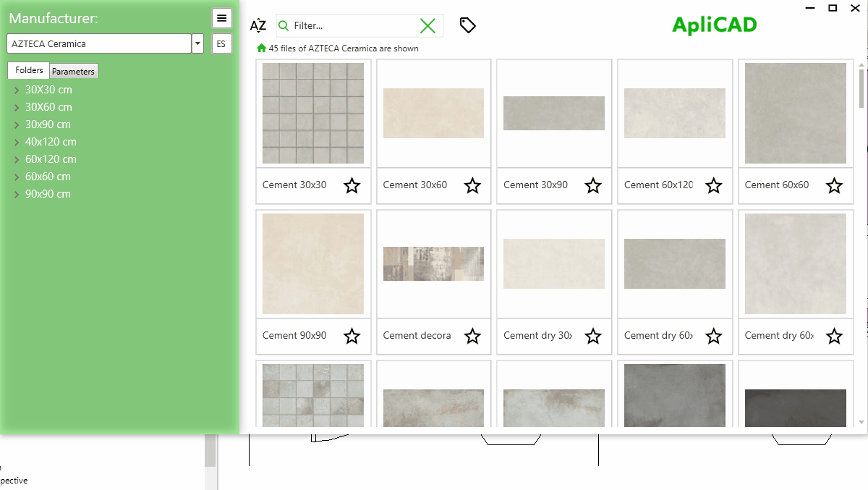
Task: Click the Filter text field
Action: [351, 26]
